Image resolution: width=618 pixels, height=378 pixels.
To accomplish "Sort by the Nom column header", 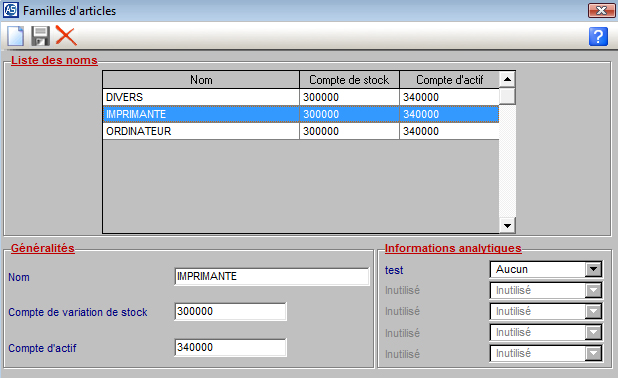I will [x=201, y=80].
